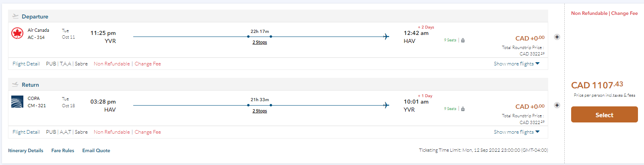The width and height of the screenshot is (644, 165).
Task: Click the departure Change Fee link
Action: click(x=148, y=64)
